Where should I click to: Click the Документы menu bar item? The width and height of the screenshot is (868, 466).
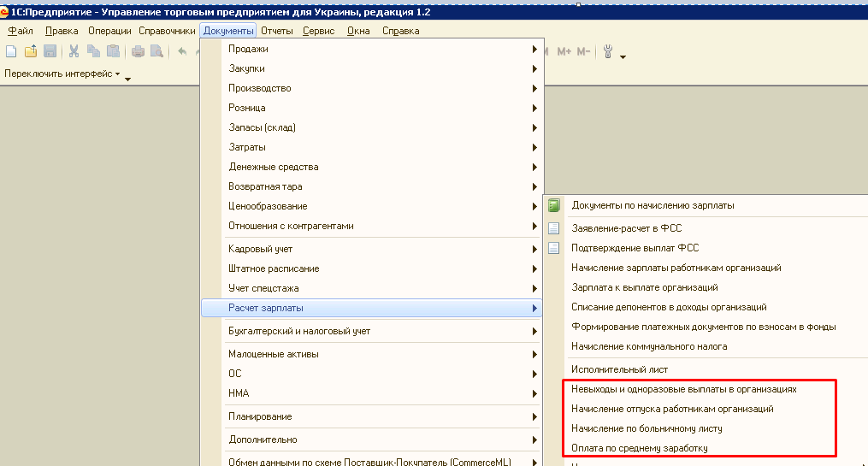228,31
